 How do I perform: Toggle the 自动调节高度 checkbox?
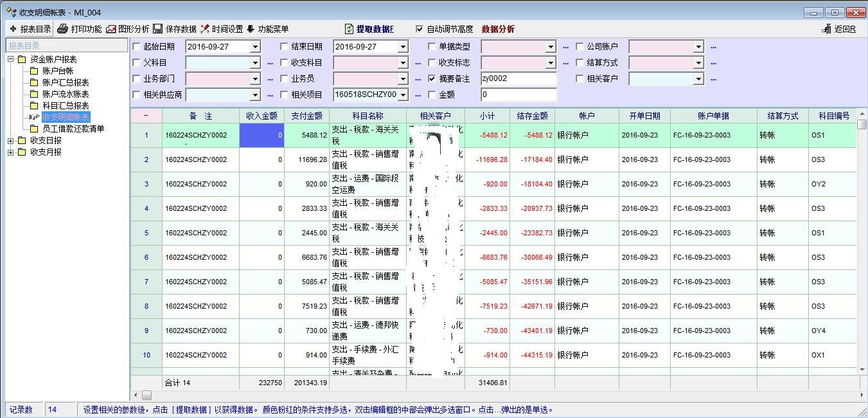coord(420,29)
